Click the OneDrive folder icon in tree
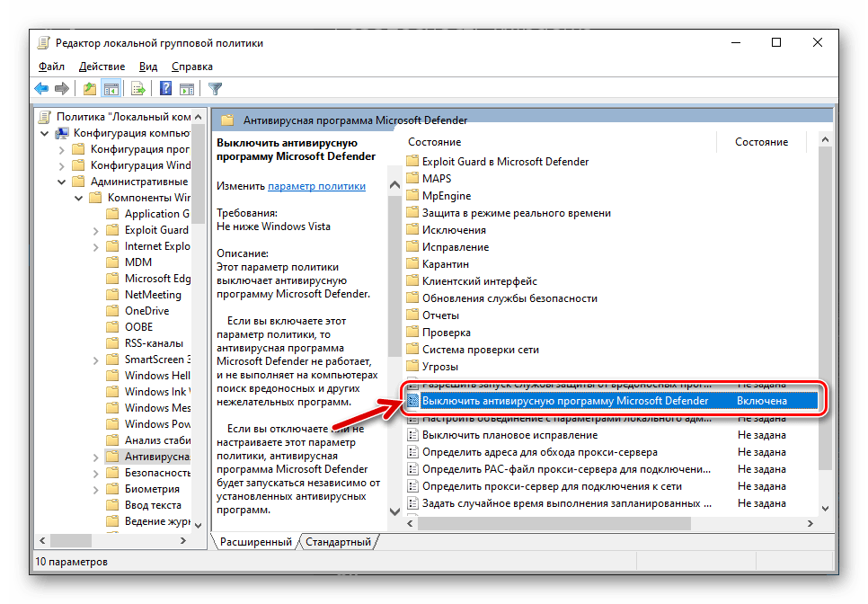This screenshot has width=868, height=604. [112, 311]
